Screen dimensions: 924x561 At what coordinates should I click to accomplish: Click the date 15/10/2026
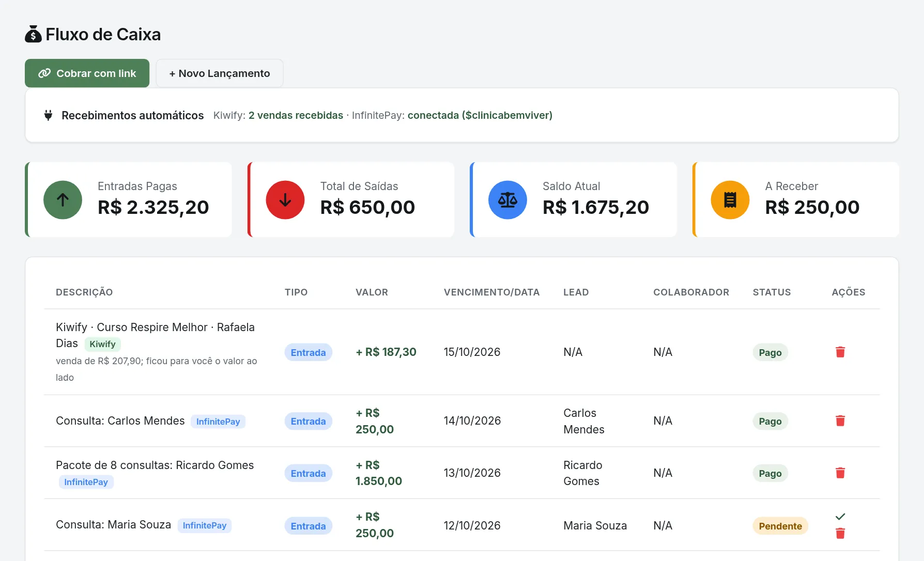pyautogui.click(x=472, y=352)
